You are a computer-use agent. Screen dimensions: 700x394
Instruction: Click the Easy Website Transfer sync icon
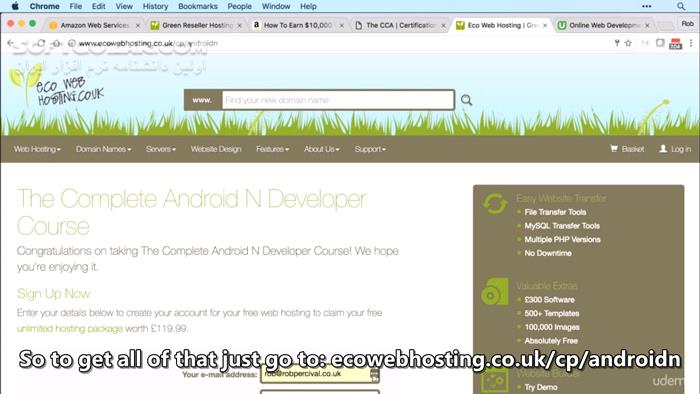tap(495, 203)
